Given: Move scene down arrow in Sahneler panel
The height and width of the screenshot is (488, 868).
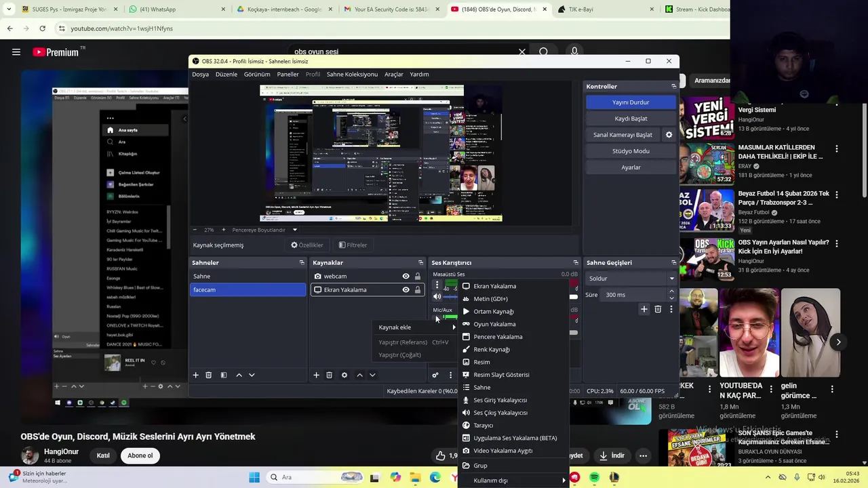Looking at the screenshot, I should pos(252,375).
